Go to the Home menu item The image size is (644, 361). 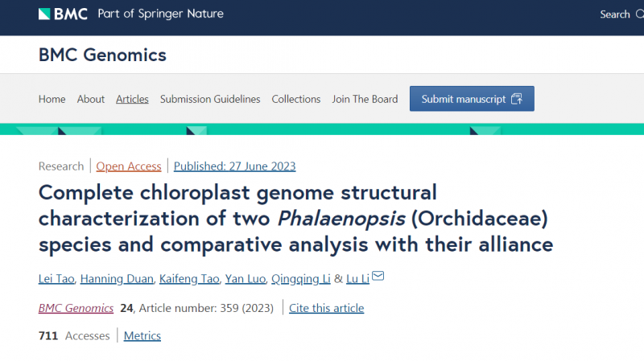pos(52,99)
